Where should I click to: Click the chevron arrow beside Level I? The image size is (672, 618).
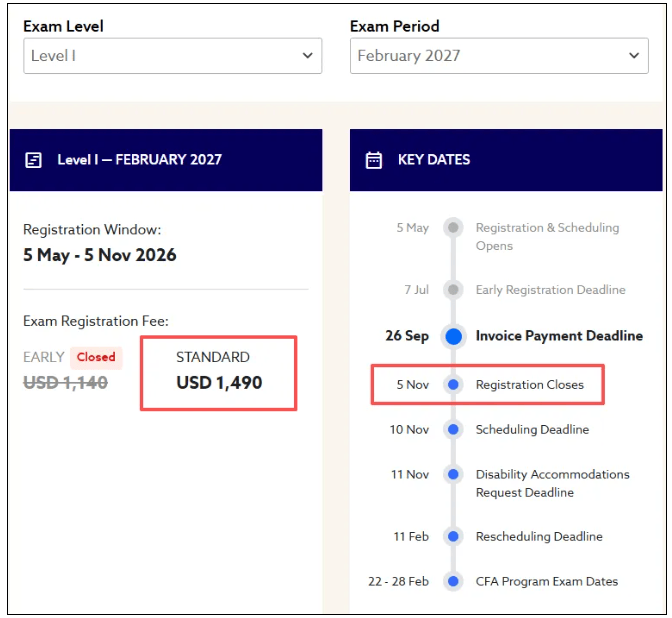pyautogui.click(x=307, y=55)
